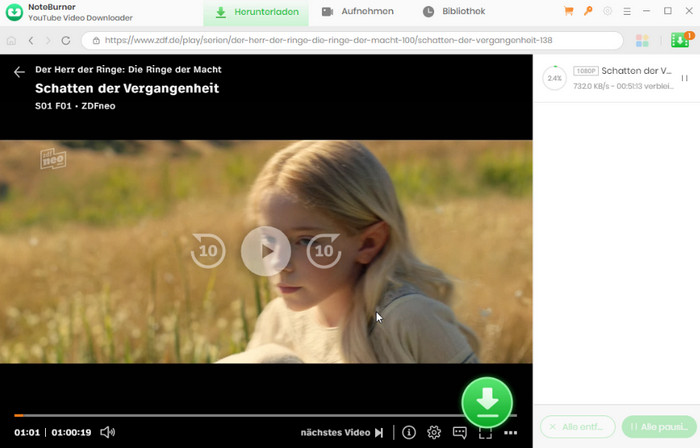700x448 pixels.
Task: Skip forward 10 seconds
Action: [324, 250]
